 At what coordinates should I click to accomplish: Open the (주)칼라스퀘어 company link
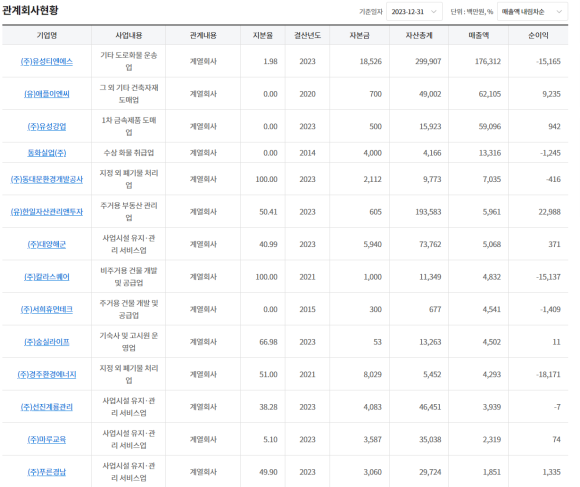[x=47, y=277]
